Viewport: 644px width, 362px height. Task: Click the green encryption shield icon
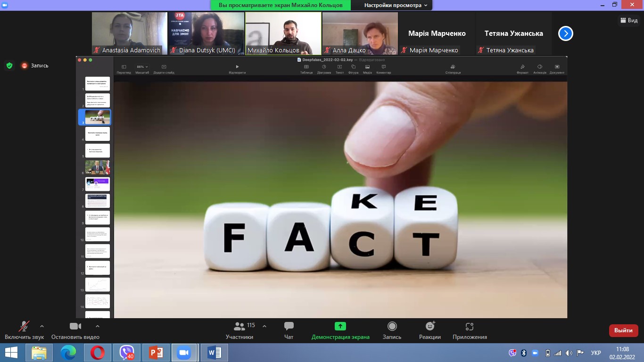(x=9, y=66)
